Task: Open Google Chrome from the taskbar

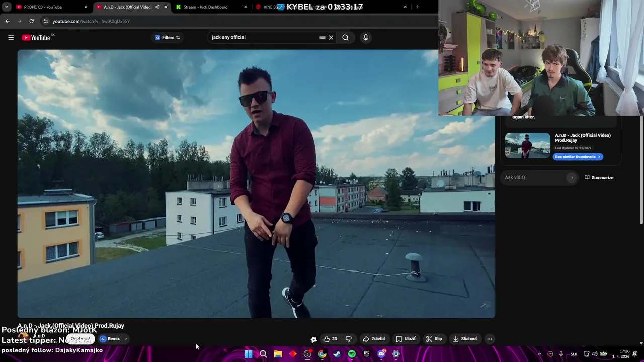Action: (x=322, y=354)
